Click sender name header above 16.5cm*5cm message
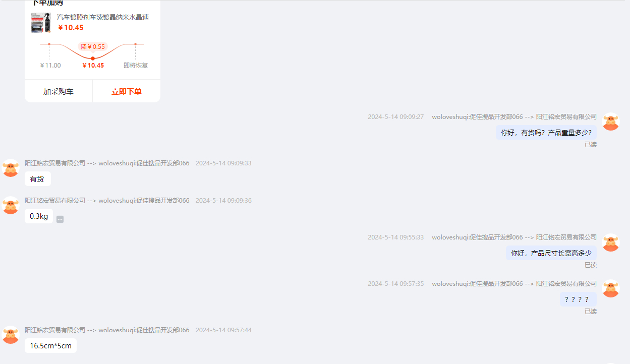The width and height of the screenshot is (630, 364). (107, 330)
